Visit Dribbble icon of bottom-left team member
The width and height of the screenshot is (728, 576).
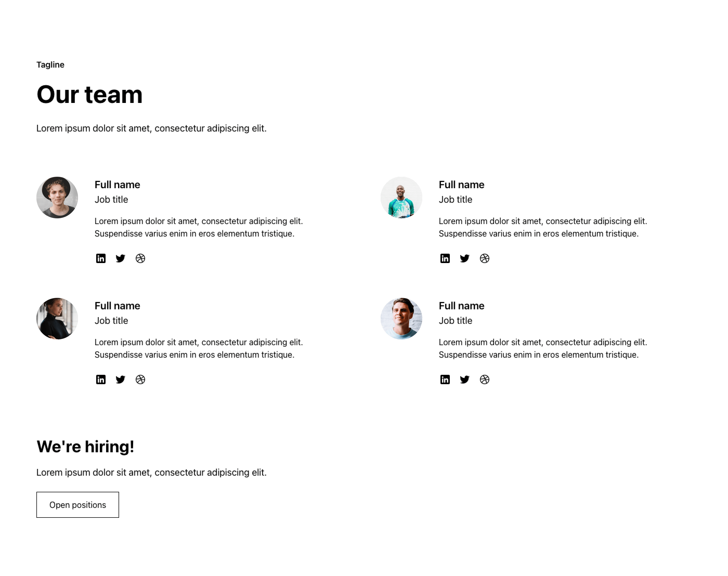[140, 379]
